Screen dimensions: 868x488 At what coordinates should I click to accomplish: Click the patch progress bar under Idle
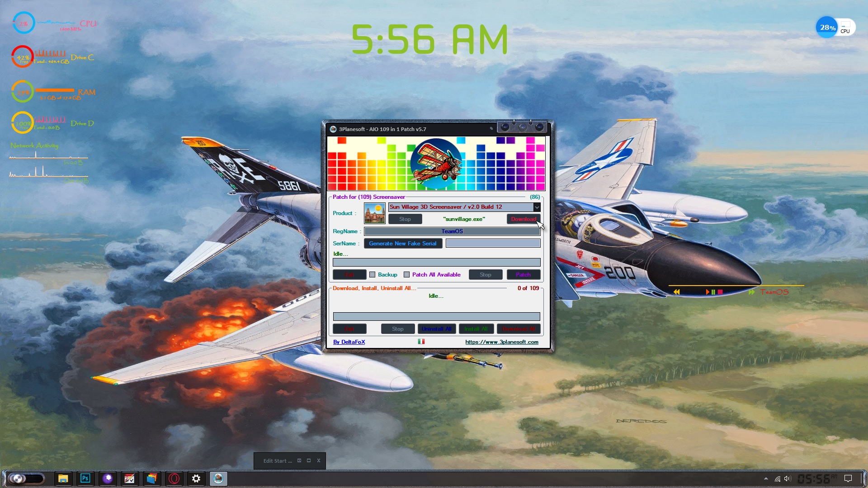(x=436, y=263)
